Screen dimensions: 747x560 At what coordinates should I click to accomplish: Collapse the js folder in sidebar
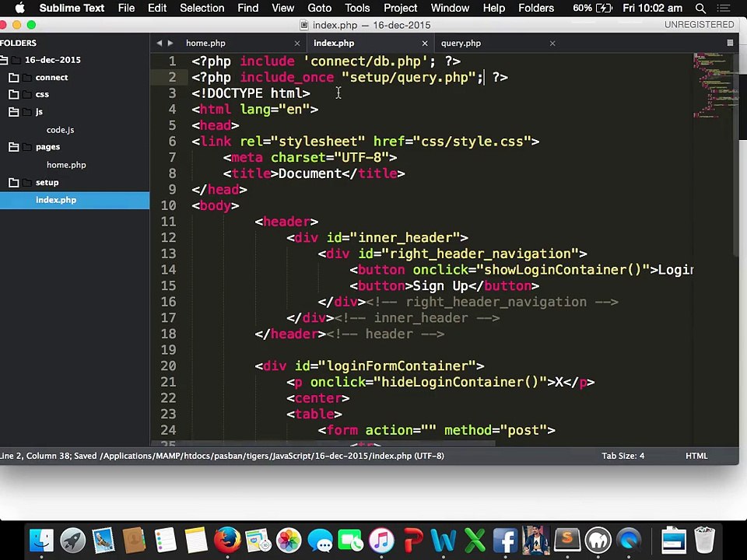click(14, 112)
